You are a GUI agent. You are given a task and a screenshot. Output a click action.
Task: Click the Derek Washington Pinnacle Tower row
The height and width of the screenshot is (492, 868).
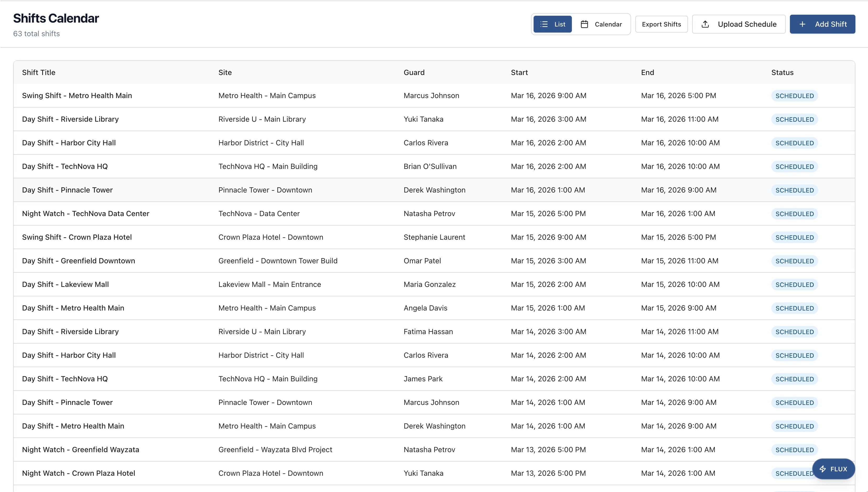434,190
